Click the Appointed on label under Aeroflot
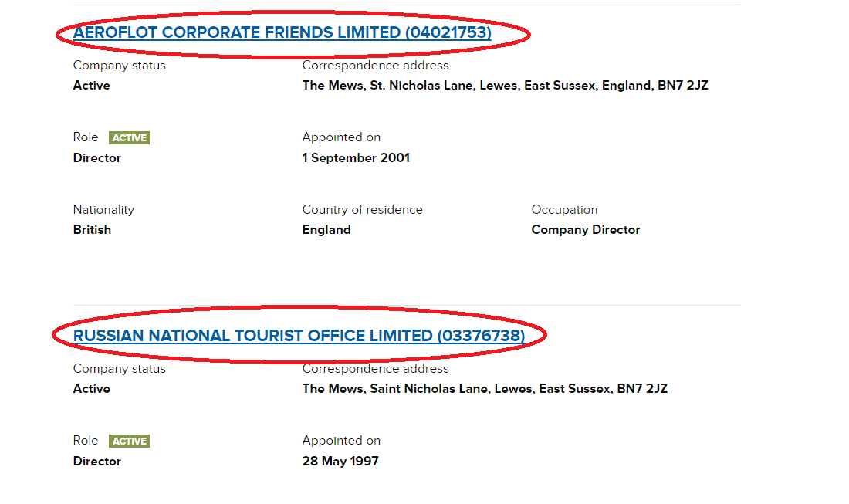The image size is (849, 504). tap(341, 137)
